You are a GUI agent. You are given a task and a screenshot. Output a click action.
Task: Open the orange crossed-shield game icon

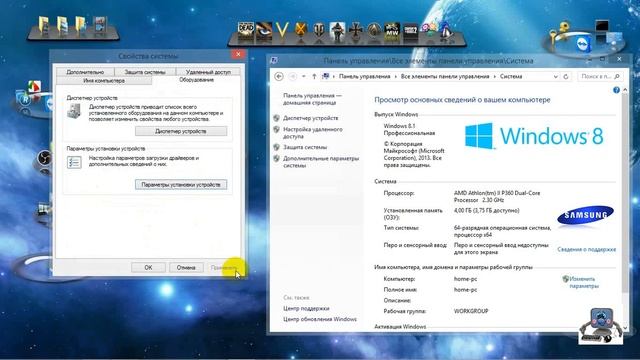point(301,30)
